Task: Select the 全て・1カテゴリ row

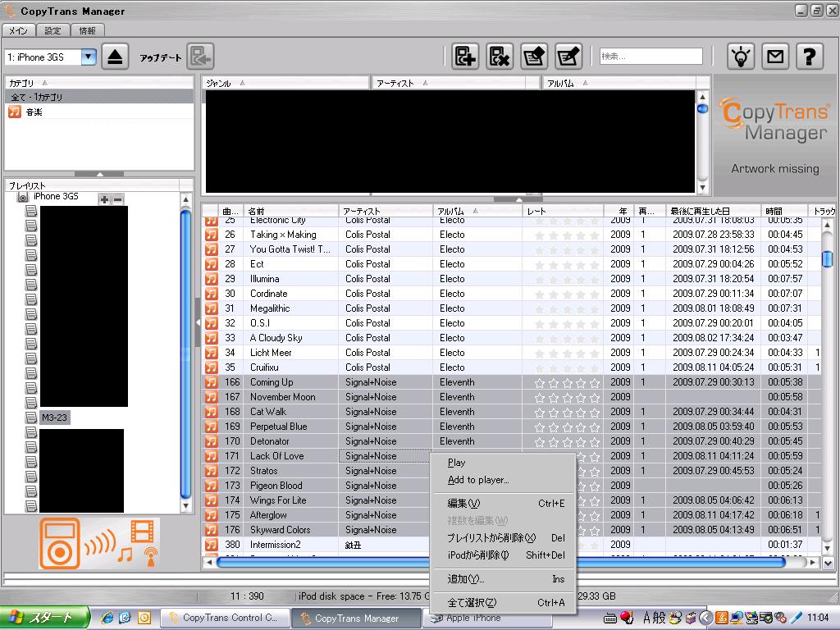Action: pos(99,97)
